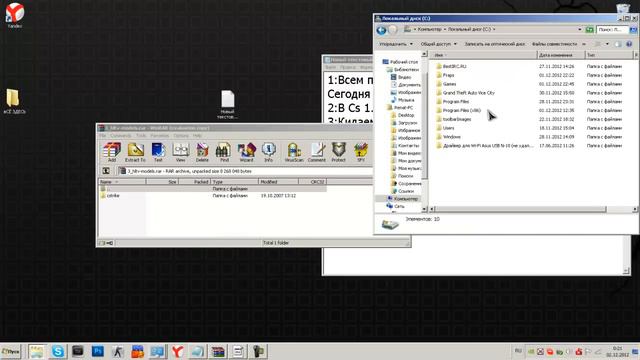Select the toolbarImages folder in Explorer
Screen dimensions: 640x360
[x=453, y=120]
